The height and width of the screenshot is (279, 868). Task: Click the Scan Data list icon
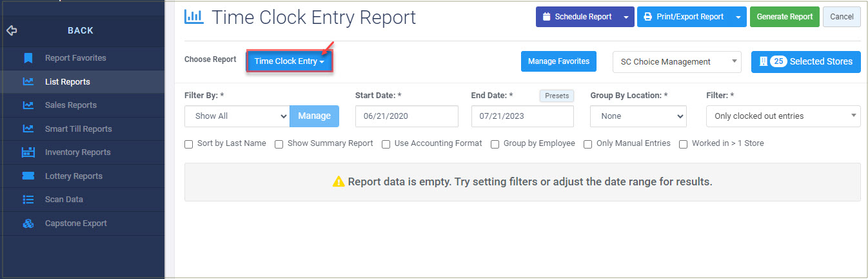[28, 200]
